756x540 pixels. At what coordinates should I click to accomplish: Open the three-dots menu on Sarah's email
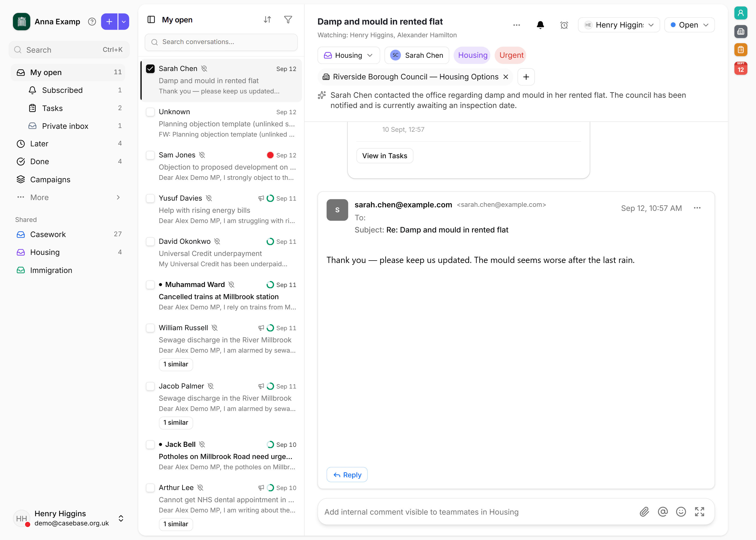tap(697, 208)
